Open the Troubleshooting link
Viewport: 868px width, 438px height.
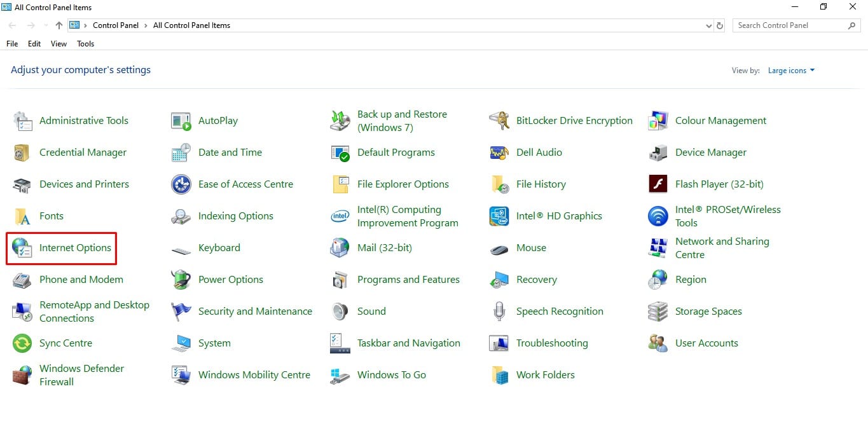click(552, 343)
